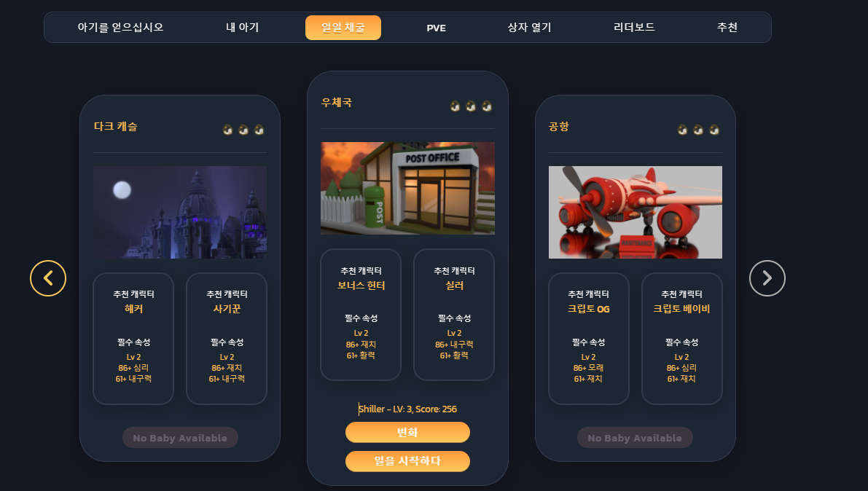This screenshot has width=868, height=491.
Task: Select the red airplane airport image
Action: pyautogui.click(x=636, y=212)
